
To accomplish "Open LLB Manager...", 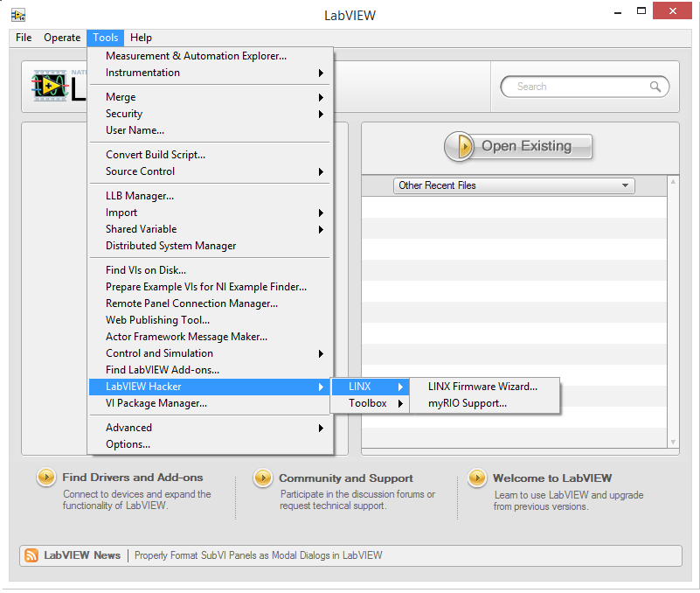I will (210, 196).
